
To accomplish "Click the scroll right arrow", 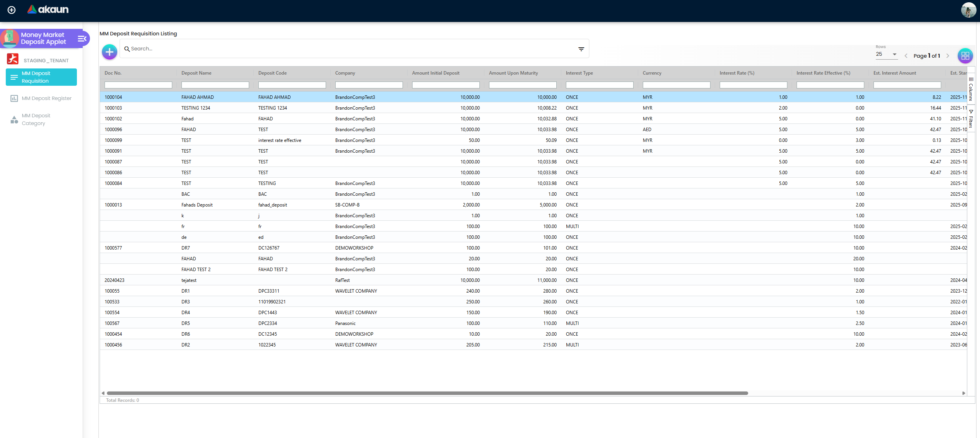I will pos(963,393).
